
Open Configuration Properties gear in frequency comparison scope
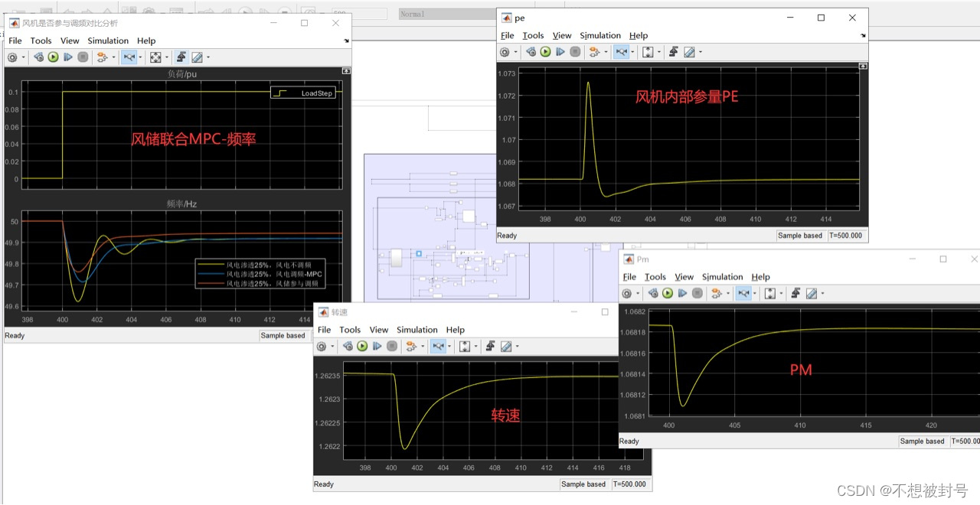(13, 57)
